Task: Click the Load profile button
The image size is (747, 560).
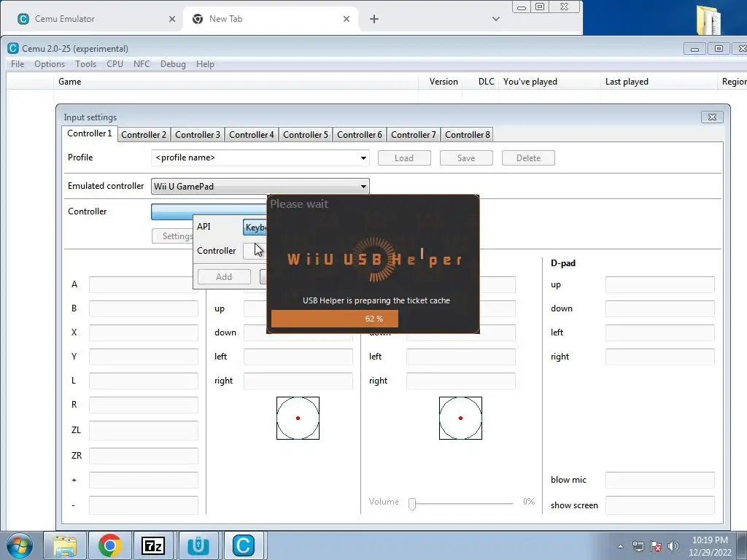Action: click(404, 158)
